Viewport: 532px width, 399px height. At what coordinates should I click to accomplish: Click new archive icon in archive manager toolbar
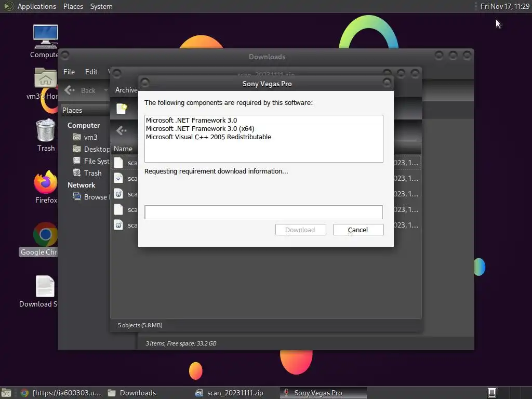coord(122,109)
